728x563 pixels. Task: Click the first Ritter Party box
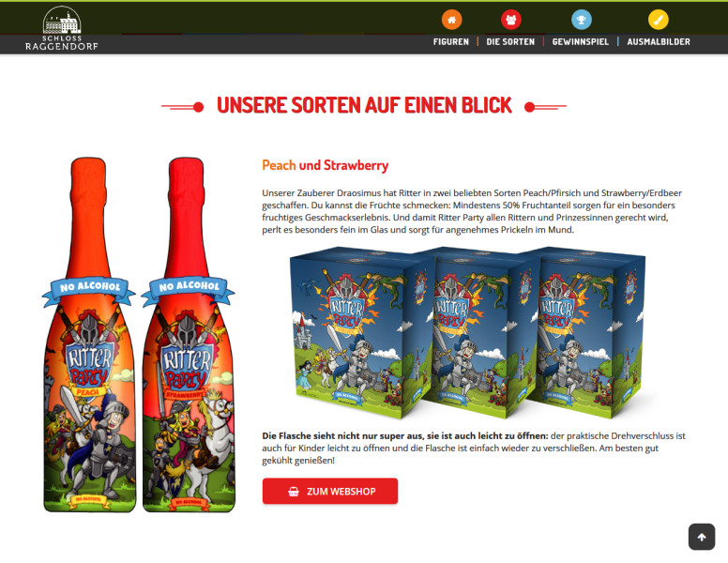tap(360, 332)
